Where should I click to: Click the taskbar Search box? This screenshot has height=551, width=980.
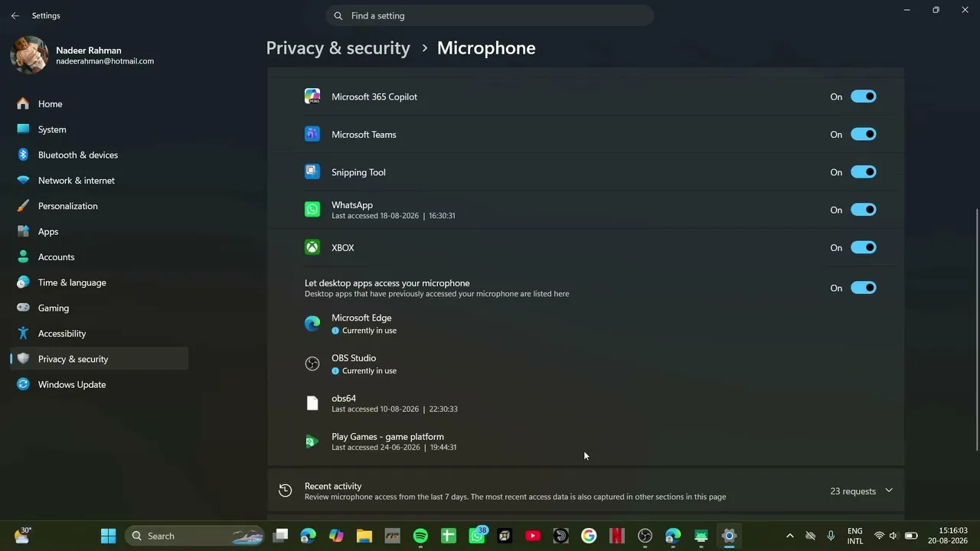pyautogui.click(x=194, y=536)
